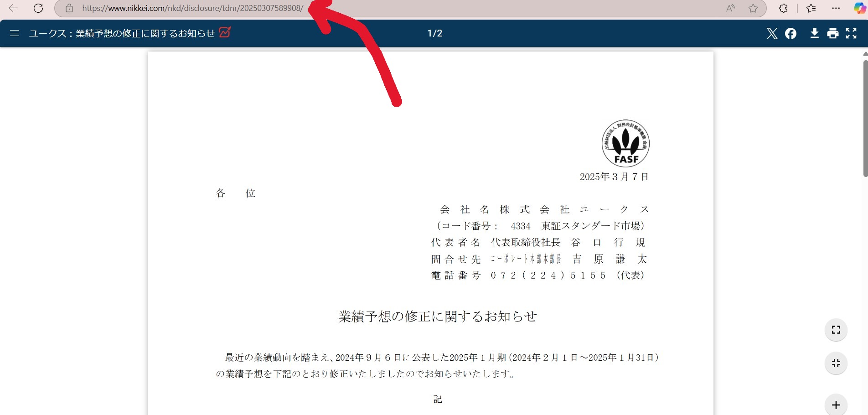The width and height of the screenshot is (868, 415).
Task: View site information lock icon
Action: pyautogui.click(x=69, y=8)
